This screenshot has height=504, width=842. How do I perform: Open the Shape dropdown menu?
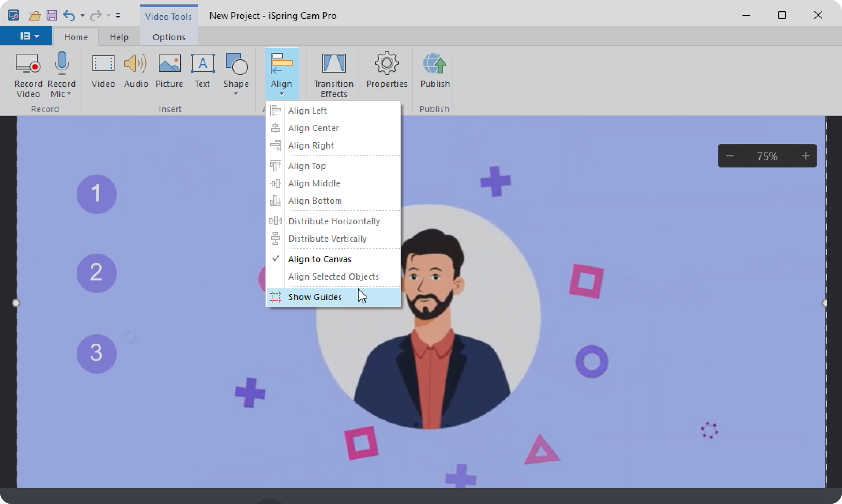click(236, 94)
